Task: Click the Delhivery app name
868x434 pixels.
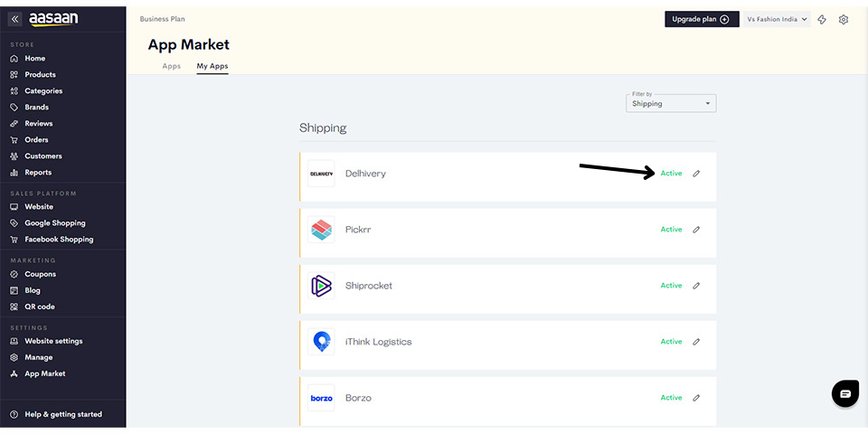Action: tap(365, 174)
